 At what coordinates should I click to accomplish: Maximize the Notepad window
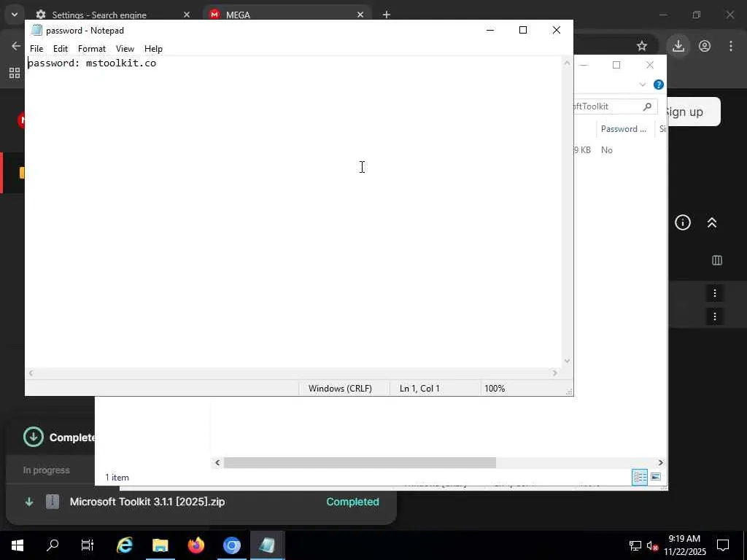click(x=522, y=30)
